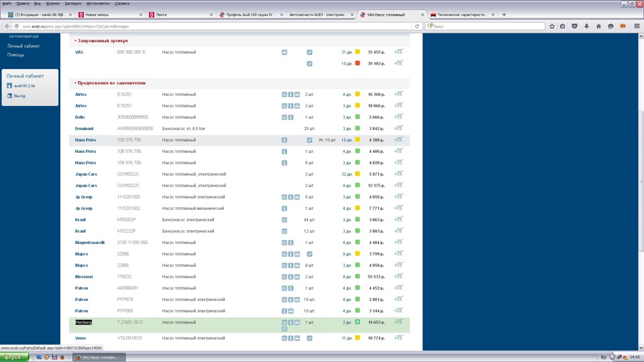Open the Закладки menu
644x362 pixels.
pos(72,3)
